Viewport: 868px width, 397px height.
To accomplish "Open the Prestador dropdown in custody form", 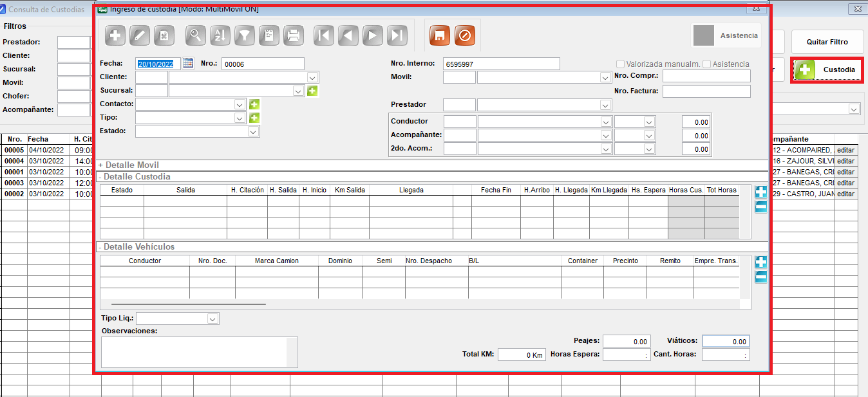I will (x=605, y=105).
